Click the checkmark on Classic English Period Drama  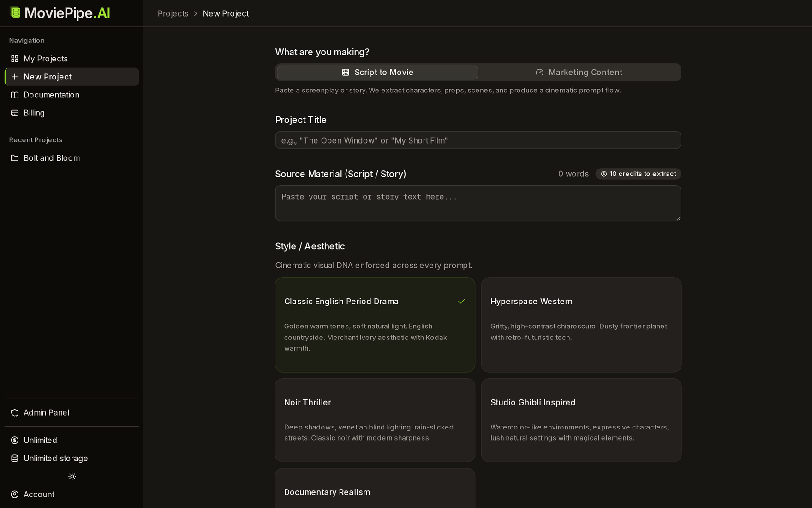461,301
